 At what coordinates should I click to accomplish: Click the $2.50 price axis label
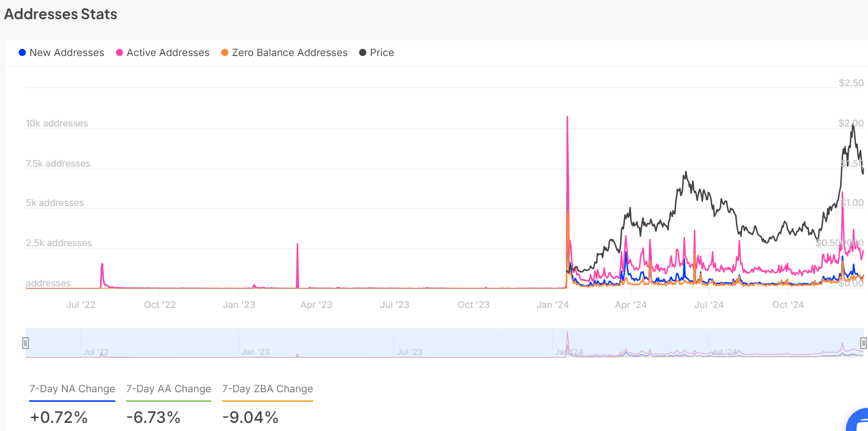pos(851,83)
